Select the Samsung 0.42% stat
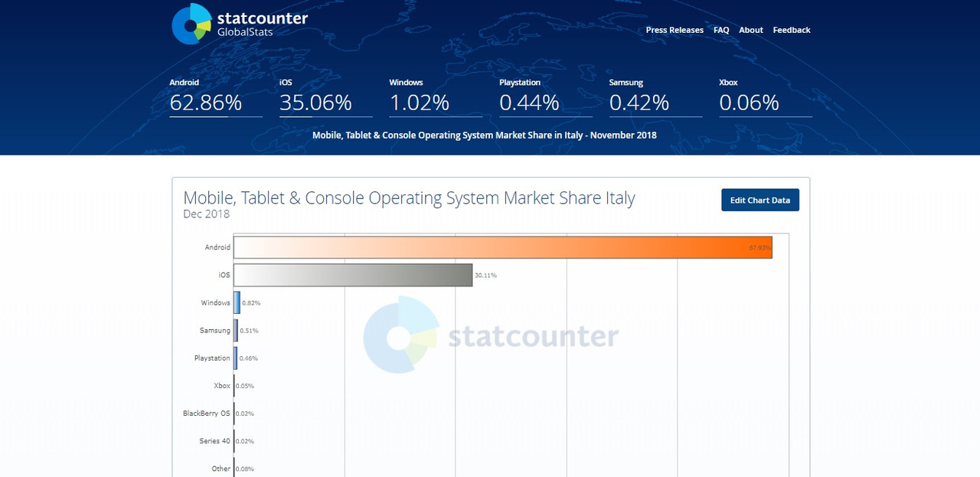The image size is (980, 477). 655,96
